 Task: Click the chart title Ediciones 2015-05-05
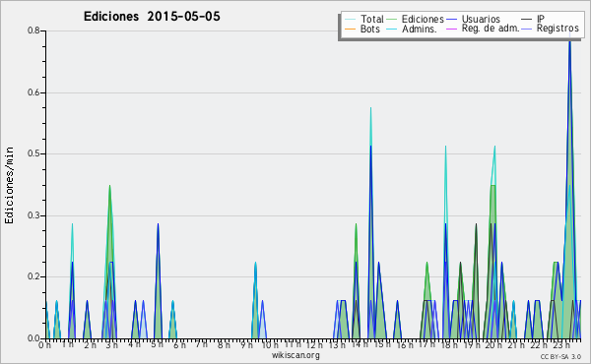click(152, 17)
